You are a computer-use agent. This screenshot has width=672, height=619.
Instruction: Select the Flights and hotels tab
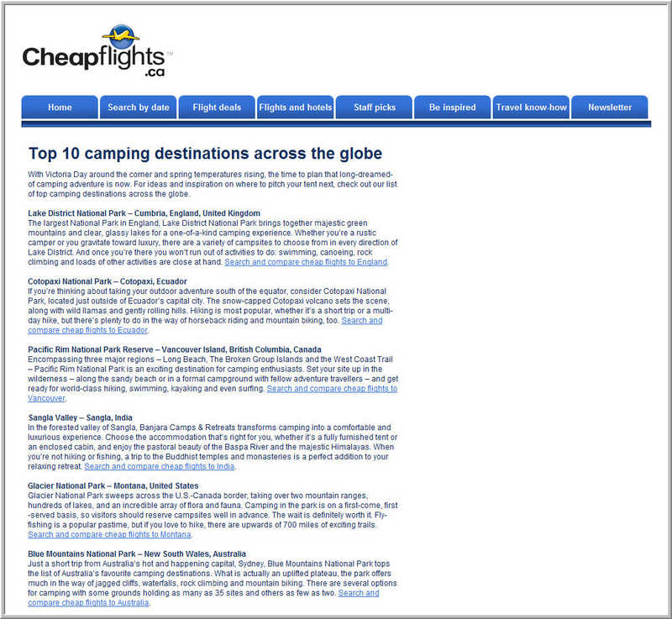coord(296,108)
